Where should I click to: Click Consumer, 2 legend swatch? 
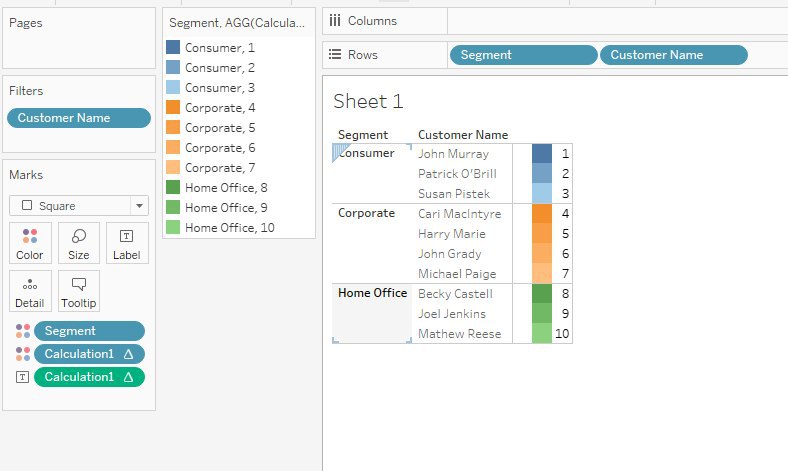pyautogui.click(x=173, y=67)
